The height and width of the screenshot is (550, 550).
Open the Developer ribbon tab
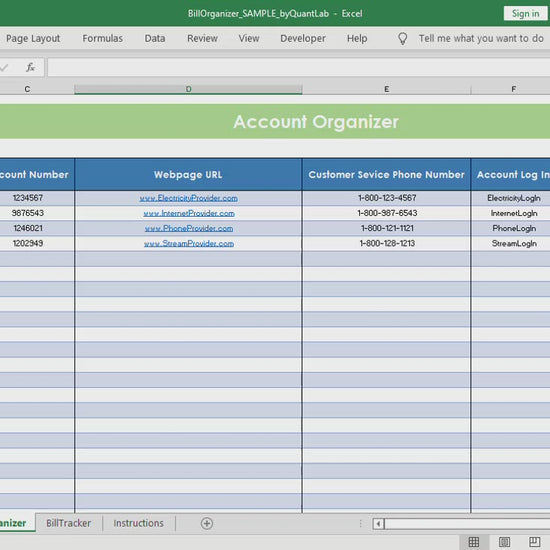coord(303,38)
